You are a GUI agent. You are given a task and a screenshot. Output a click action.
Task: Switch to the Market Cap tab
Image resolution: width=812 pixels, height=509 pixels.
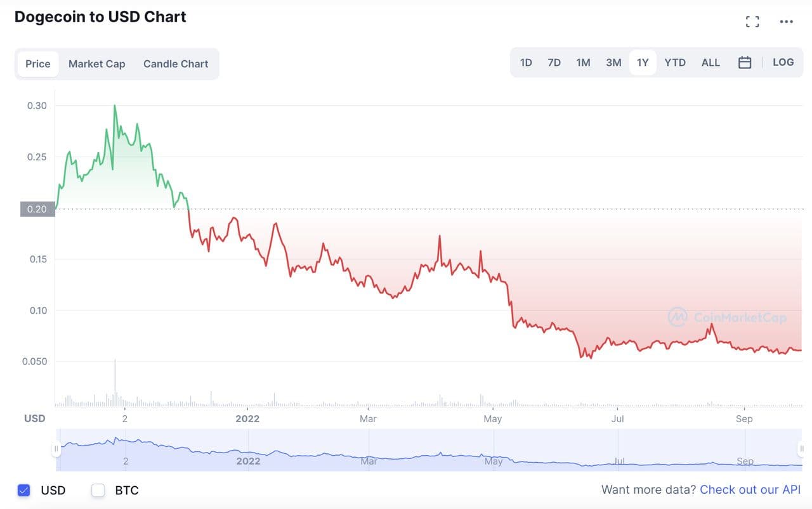click(96, 64)
